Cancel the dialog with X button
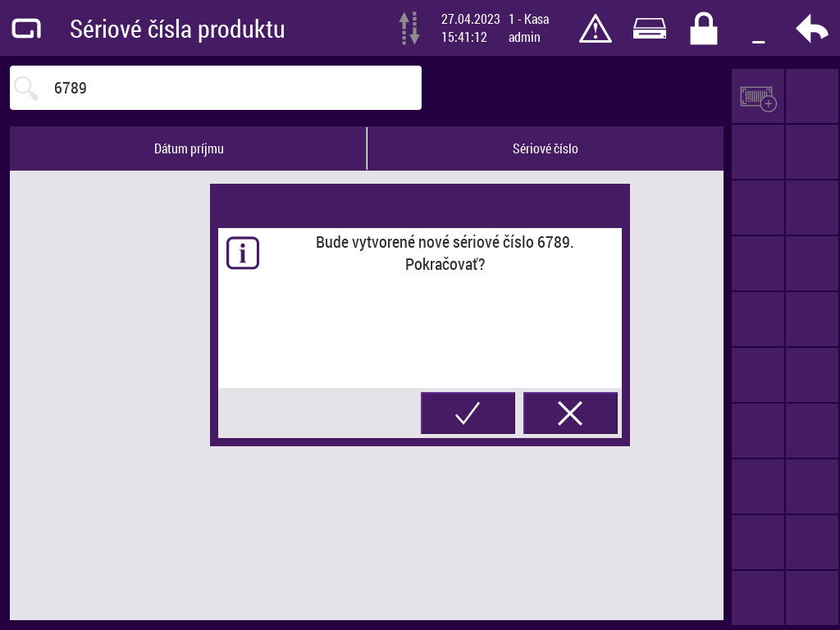This screenshot has height=630, width=840. [570, 413]
